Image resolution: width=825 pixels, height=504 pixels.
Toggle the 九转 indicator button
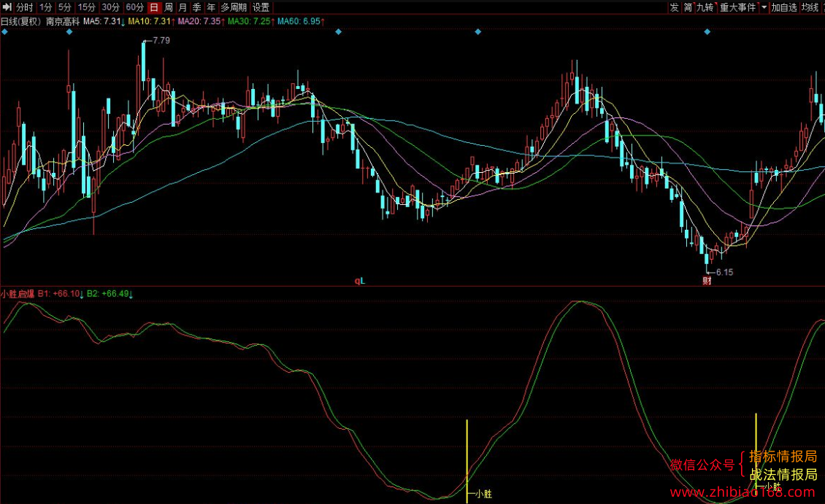click(x=705, y=7)
